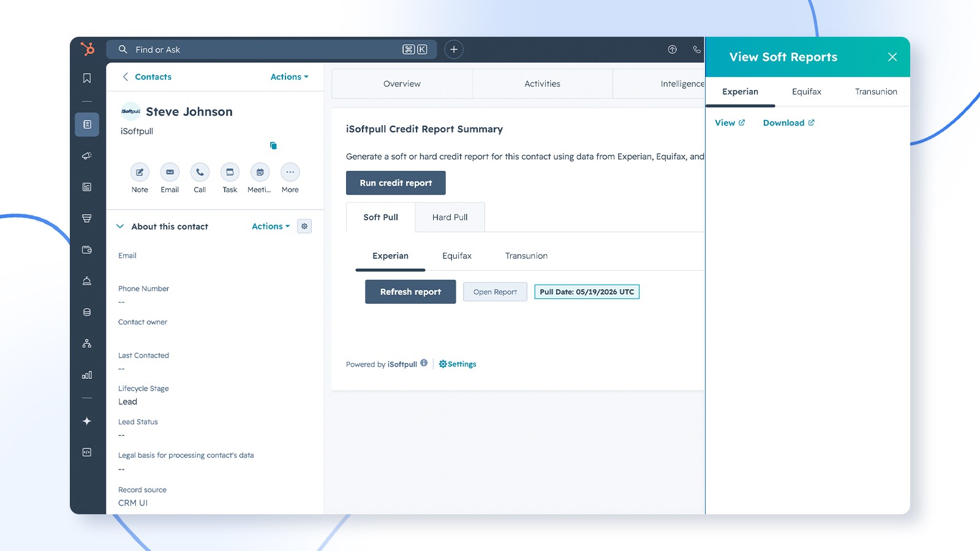Click the Contact owner field label
Viewport: 980px width, 551px height.
[143, 322]
